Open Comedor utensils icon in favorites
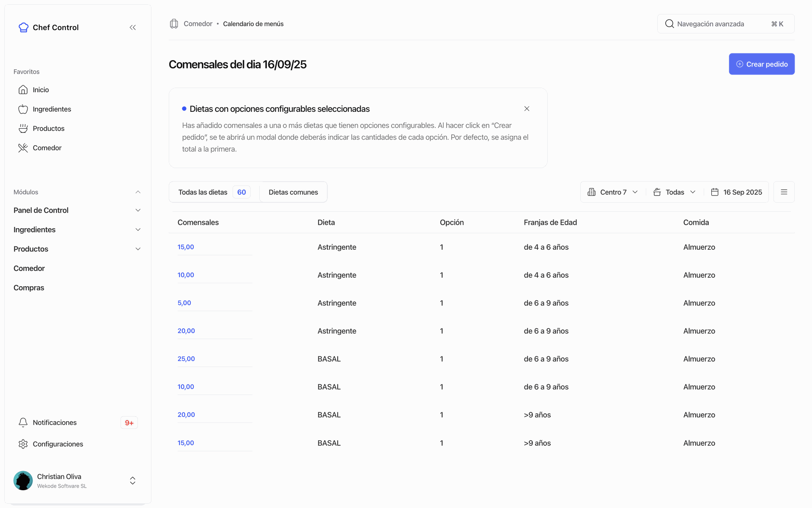Image resolution: width=812 pixels, height=508 pixels. tap(23, 148)
